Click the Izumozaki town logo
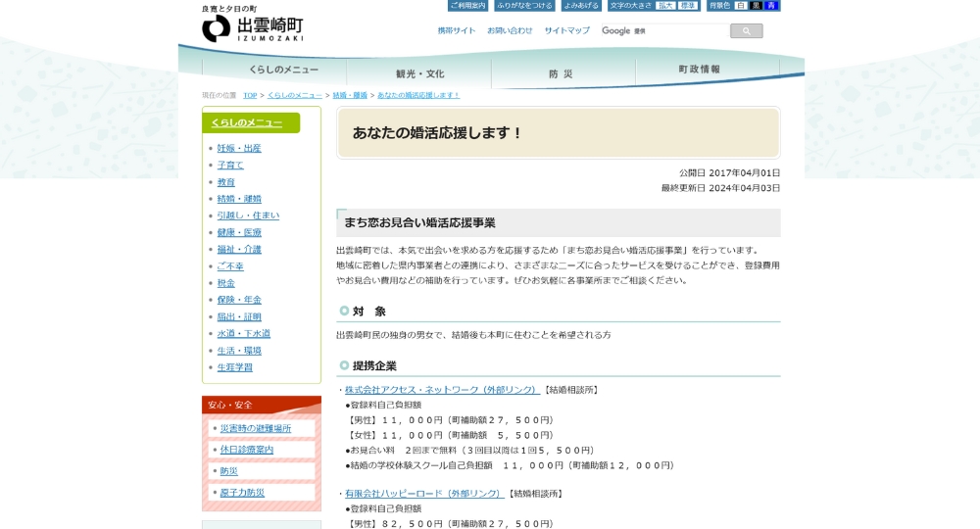Viewport: 980px width, 529px height. (252, 26)
